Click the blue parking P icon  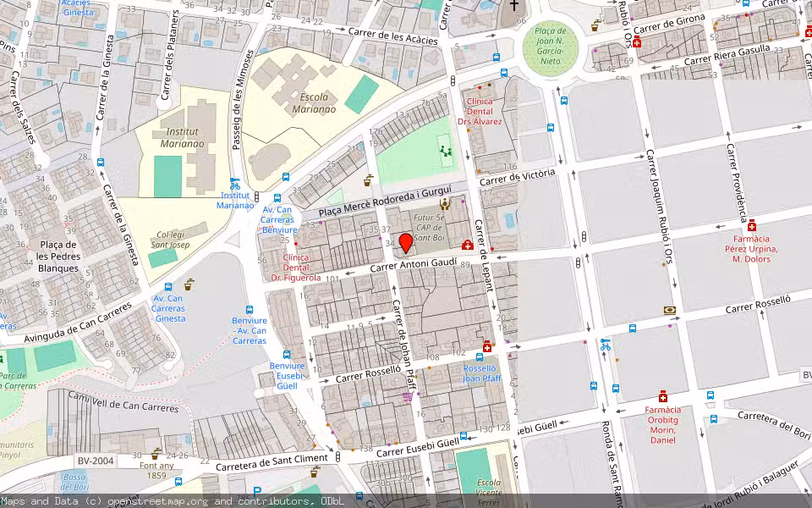click(257, 491)
